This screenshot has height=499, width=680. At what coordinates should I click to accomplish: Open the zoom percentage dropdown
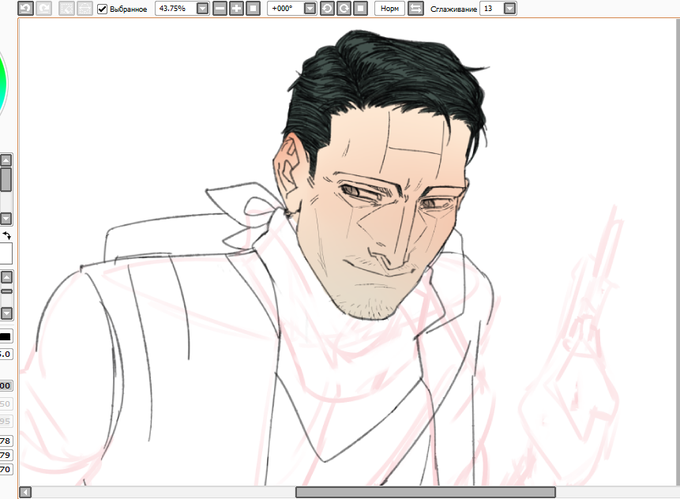[x=202, y=8]
